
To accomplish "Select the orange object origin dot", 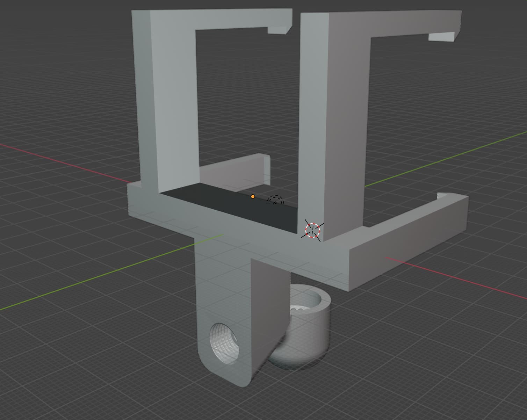I will click(253, 197).
